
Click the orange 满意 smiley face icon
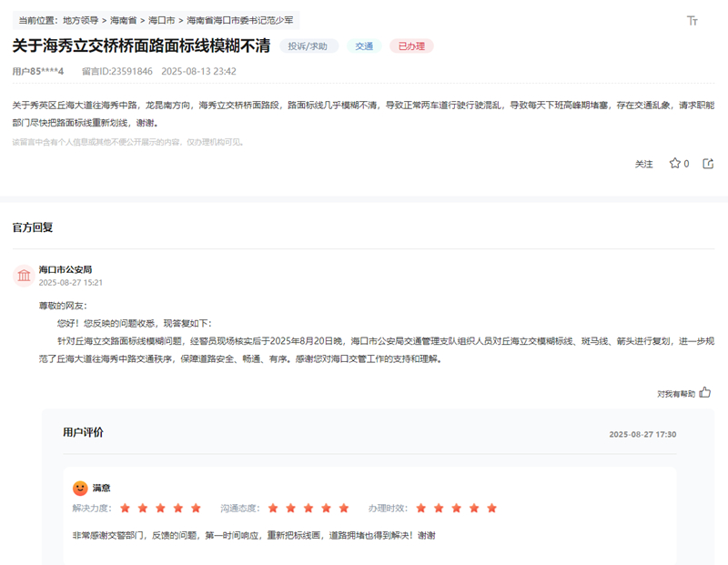80,488
